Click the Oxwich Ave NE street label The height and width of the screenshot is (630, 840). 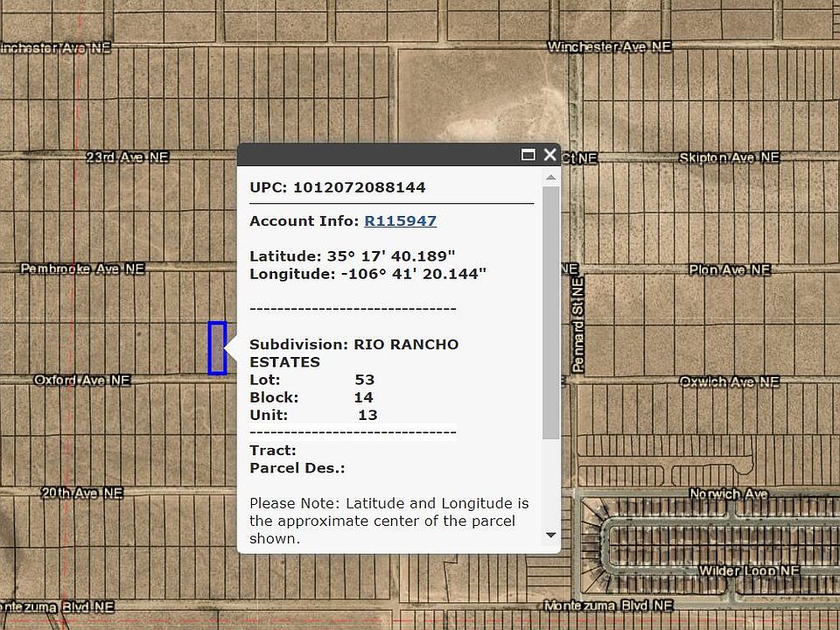[x=729, y=382]
